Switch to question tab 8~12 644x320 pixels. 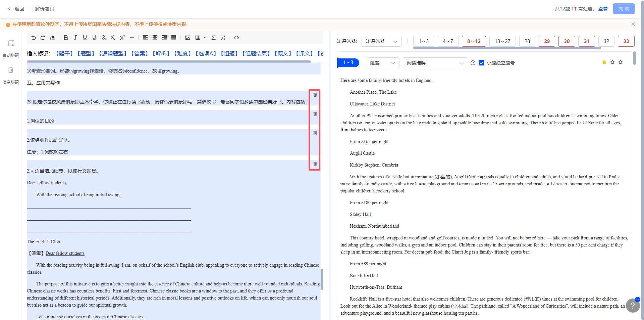point(474,41)
